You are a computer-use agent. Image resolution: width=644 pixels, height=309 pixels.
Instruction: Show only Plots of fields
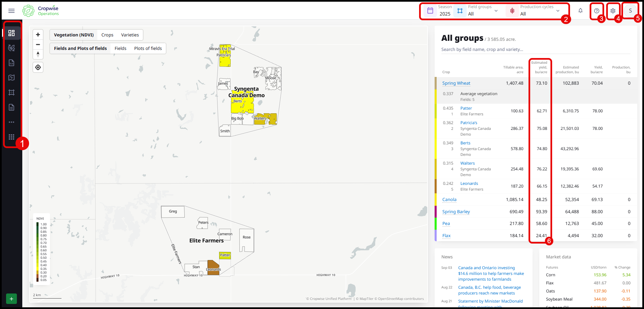[x=148, y=49]
